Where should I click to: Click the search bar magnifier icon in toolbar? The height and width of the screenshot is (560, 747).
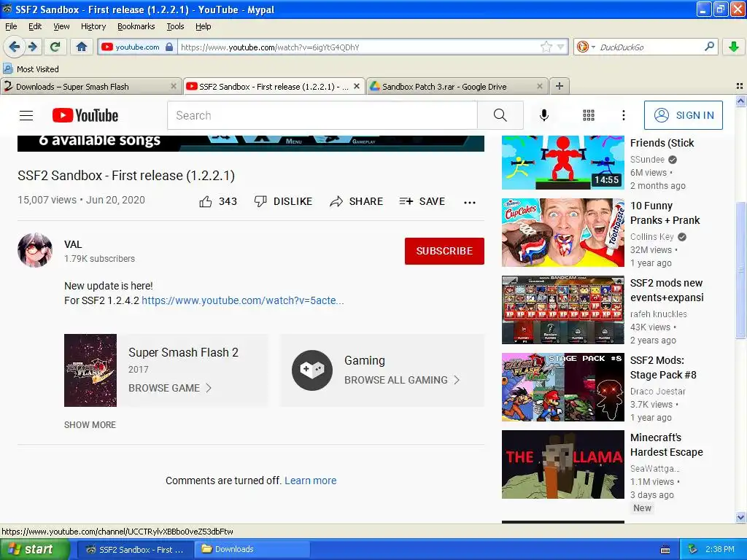coord(709,47)
